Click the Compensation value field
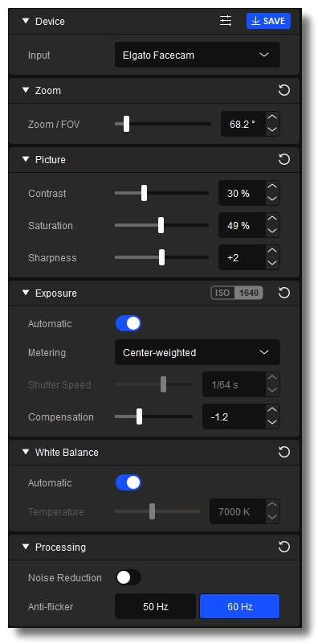 coord(234,417)
